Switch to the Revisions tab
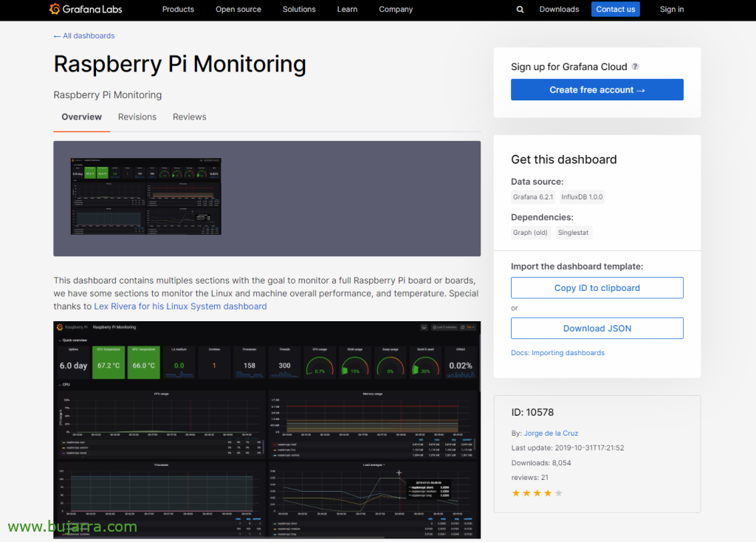This screenshot has width=756, height=542. 137,117
